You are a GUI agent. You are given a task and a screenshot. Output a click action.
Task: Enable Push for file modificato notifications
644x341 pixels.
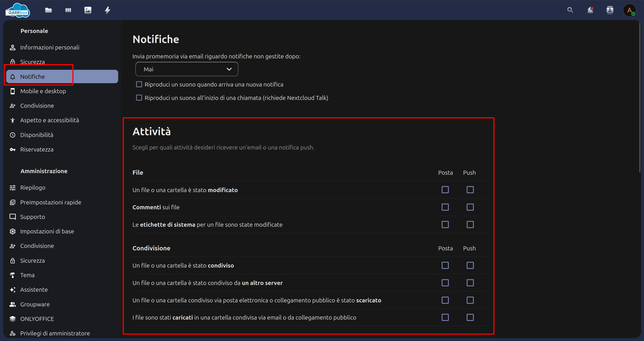click(x=470, y=190)
